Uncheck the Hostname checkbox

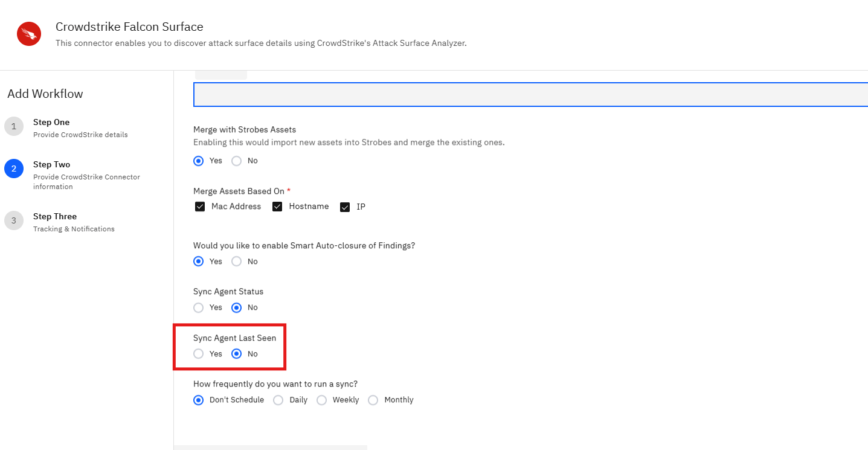click(278, 207)
